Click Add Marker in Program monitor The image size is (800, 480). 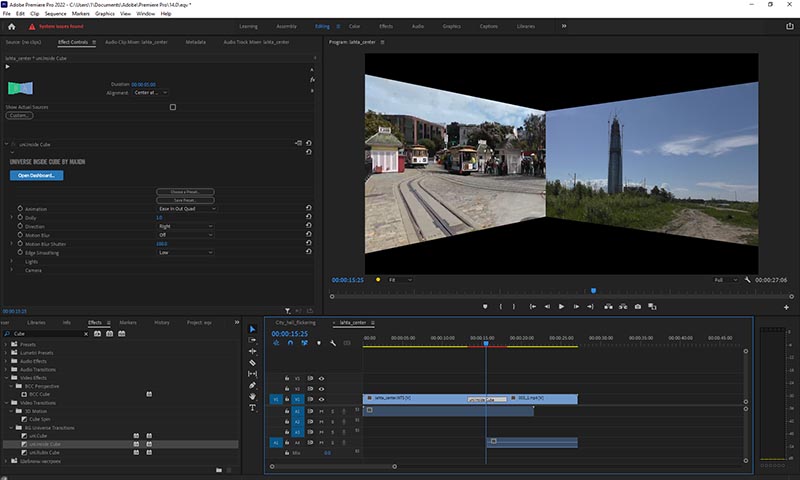485,307
